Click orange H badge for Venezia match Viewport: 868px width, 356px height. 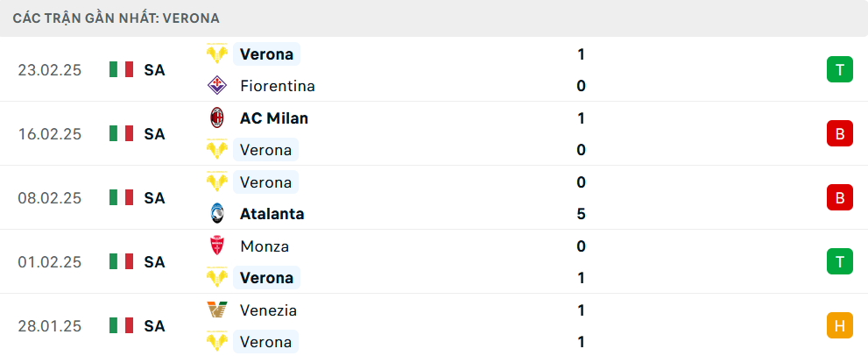point(839,326)
